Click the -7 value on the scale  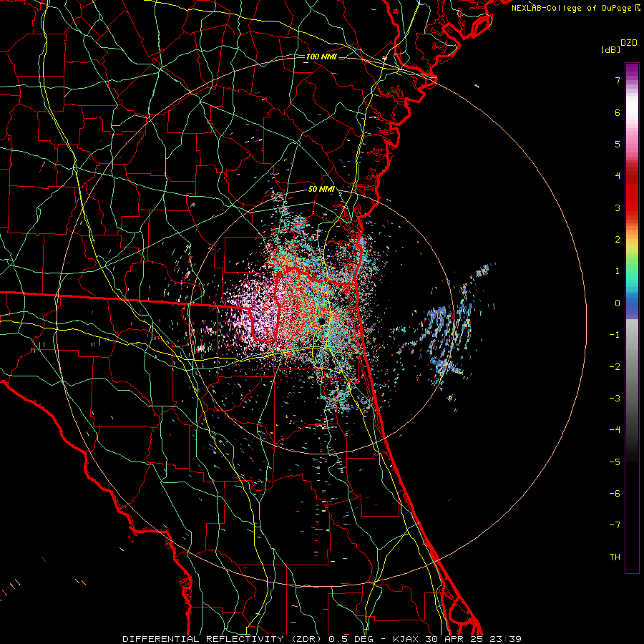pyautogui.click(x=615, y=525)
